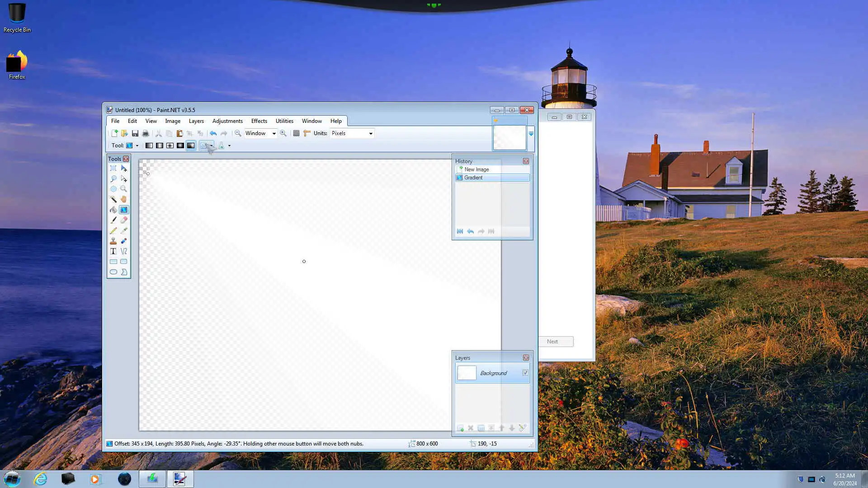Image resolution: width=868 pixels, height=488 pixels.
Task: Click the Pan hand tool
Action: click(124, 199)
